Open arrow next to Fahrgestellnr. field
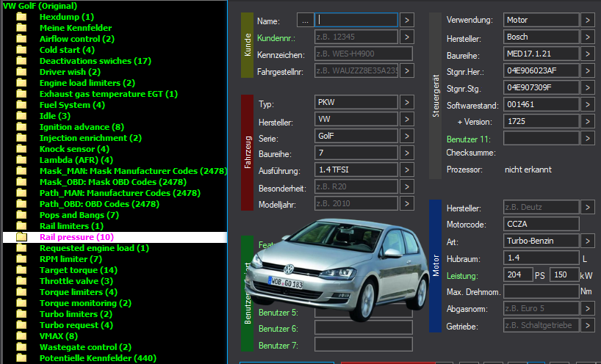 (407, 70)
